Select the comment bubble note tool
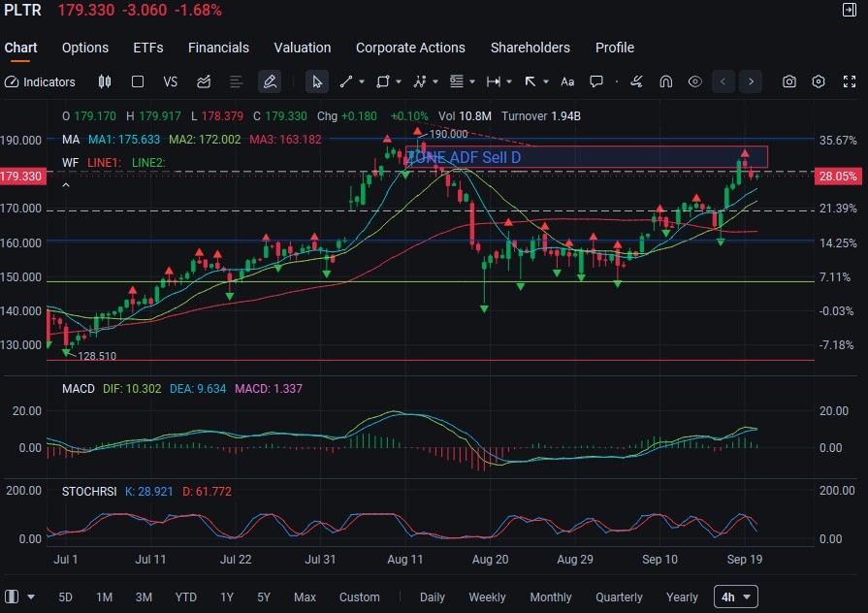868x613 pixels. coord(596,81)
